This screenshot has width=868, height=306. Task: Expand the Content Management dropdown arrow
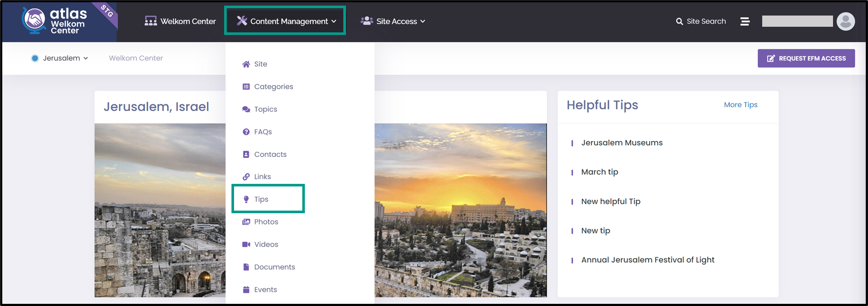334,21
